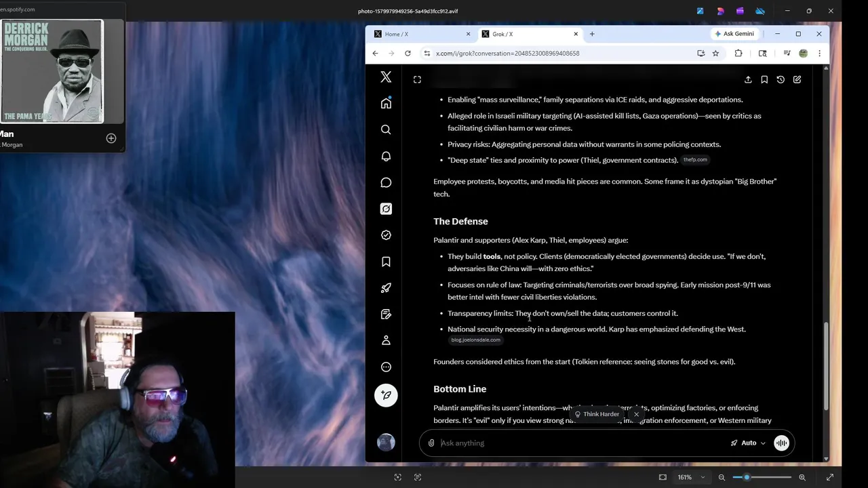
Task: Open the Auto model dropdown
Action: [748, 443]
